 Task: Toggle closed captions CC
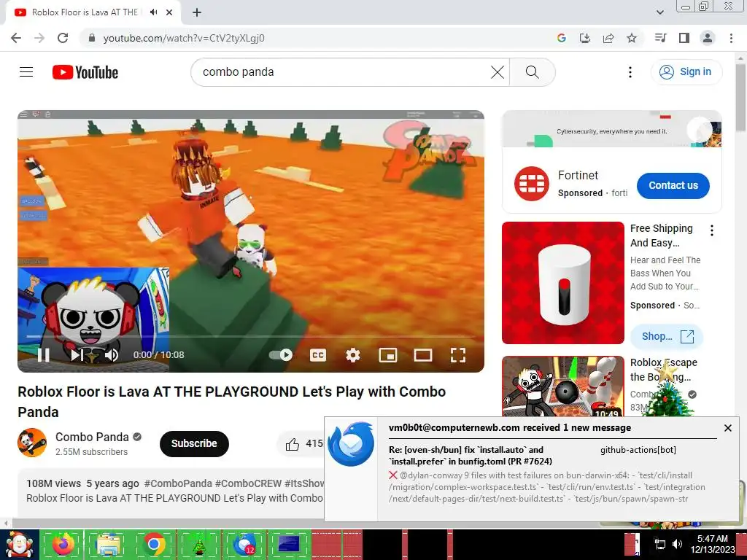coord(318,355)
